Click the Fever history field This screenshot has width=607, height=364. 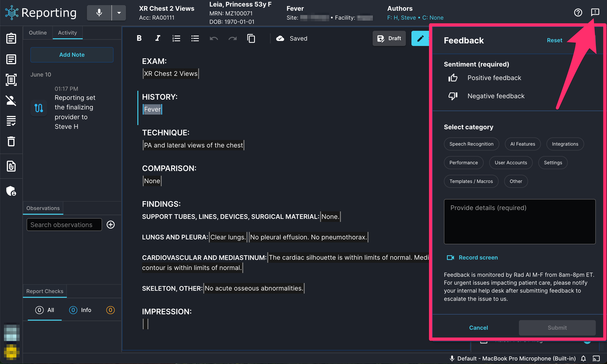(152, 109)
